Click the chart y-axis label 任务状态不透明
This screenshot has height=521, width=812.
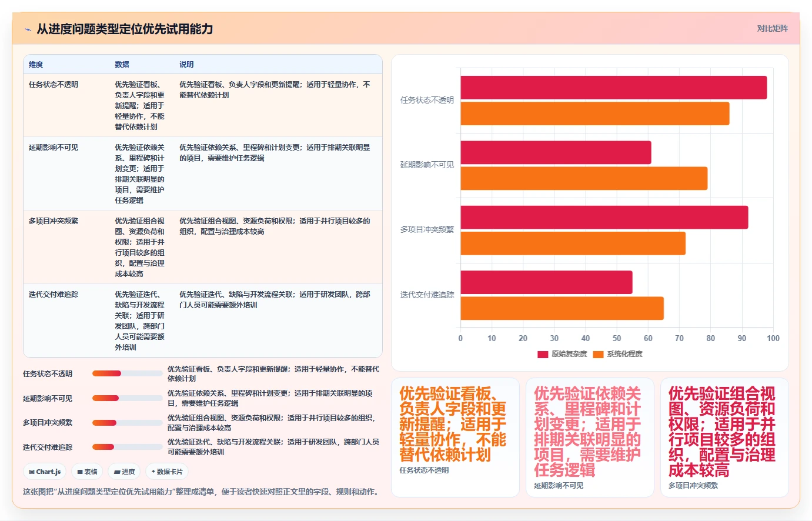(427, 101)
